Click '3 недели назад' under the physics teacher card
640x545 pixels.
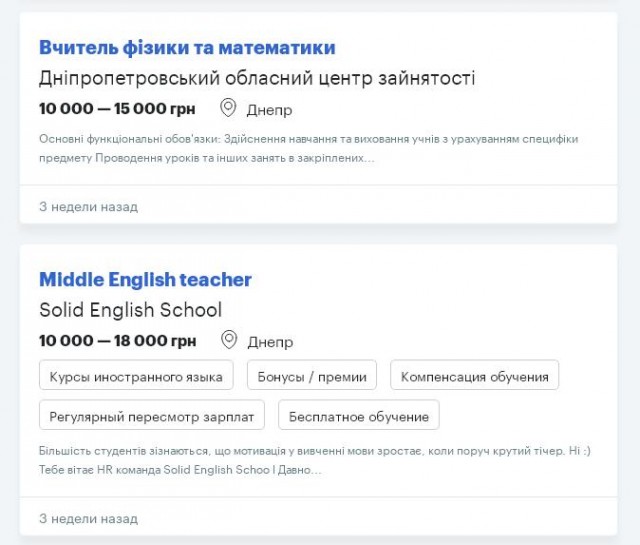coord(88,207)
